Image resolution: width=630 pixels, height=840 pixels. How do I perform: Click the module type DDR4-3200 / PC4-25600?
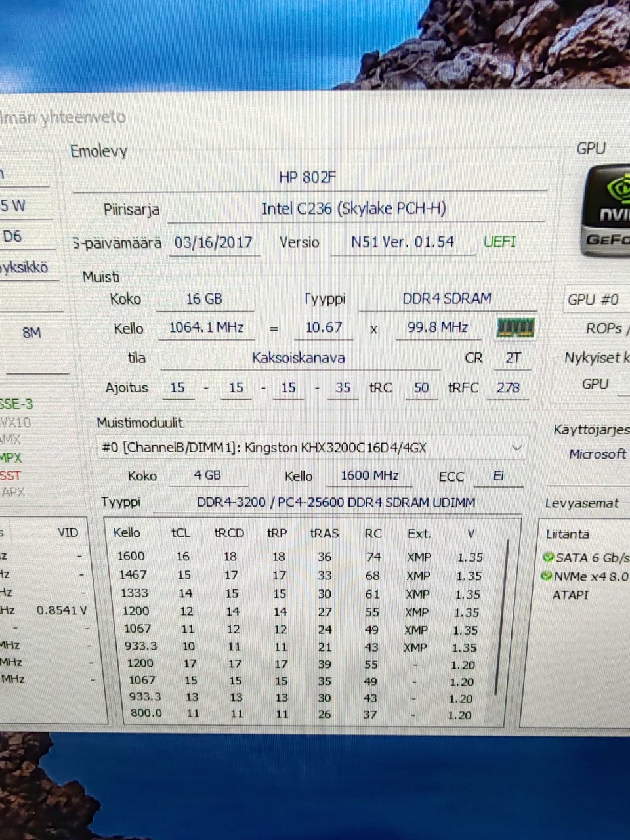(336, 503)
